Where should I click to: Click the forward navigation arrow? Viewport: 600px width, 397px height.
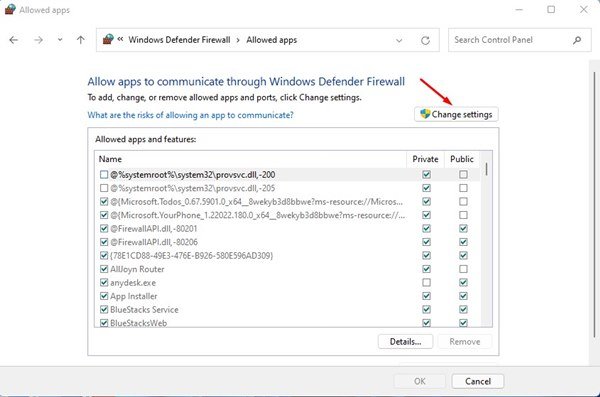click(x=38, y=40)
